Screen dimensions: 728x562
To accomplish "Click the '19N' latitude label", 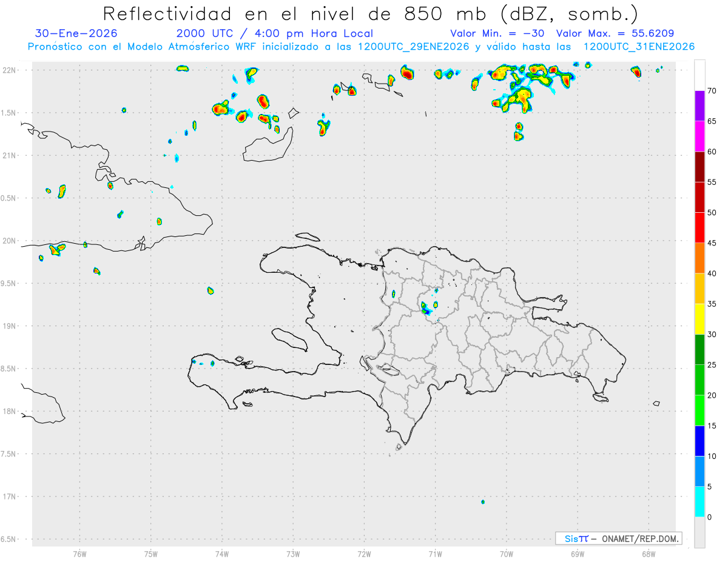I will click(8, 326).
